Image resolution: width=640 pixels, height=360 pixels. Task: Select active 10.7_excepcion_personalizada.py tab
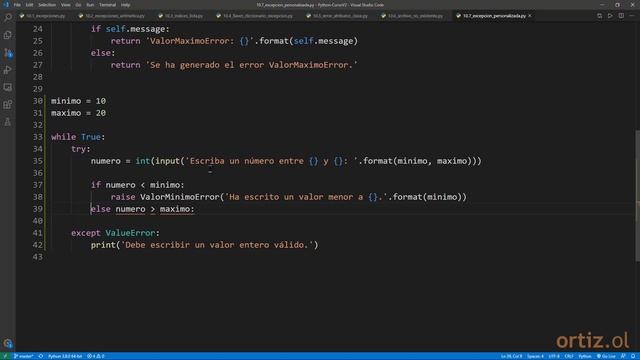[x=494, y=16]
